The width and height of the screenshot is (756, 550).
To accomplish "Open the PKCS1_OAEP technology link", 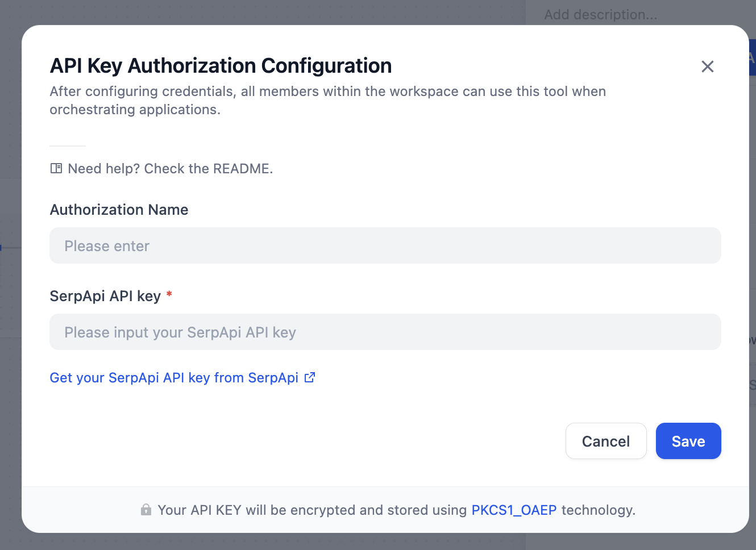I will point(514,510).
